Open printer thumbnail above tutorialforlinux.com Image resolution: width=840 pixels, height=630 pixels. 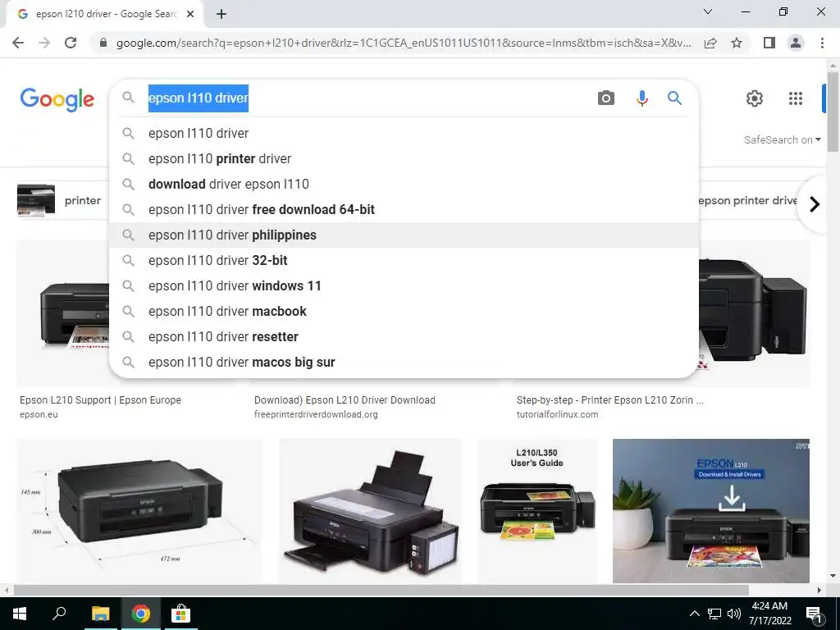[755, 313]
